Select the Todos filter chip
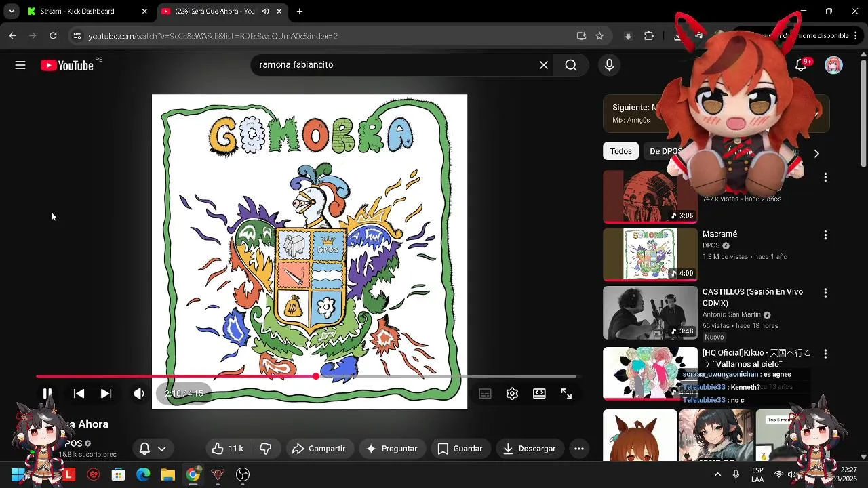Image resolution: width=868 pixels, height=488 pixels. pos(620,151)
